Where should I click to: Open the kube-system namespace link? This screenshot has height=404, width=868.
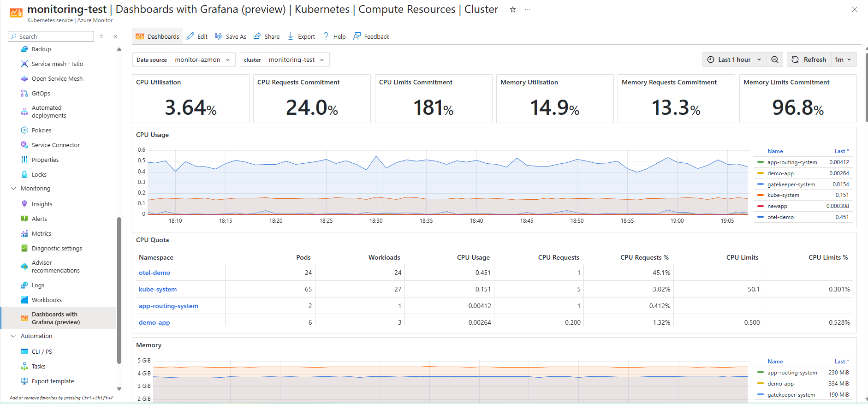click(158, 289)
